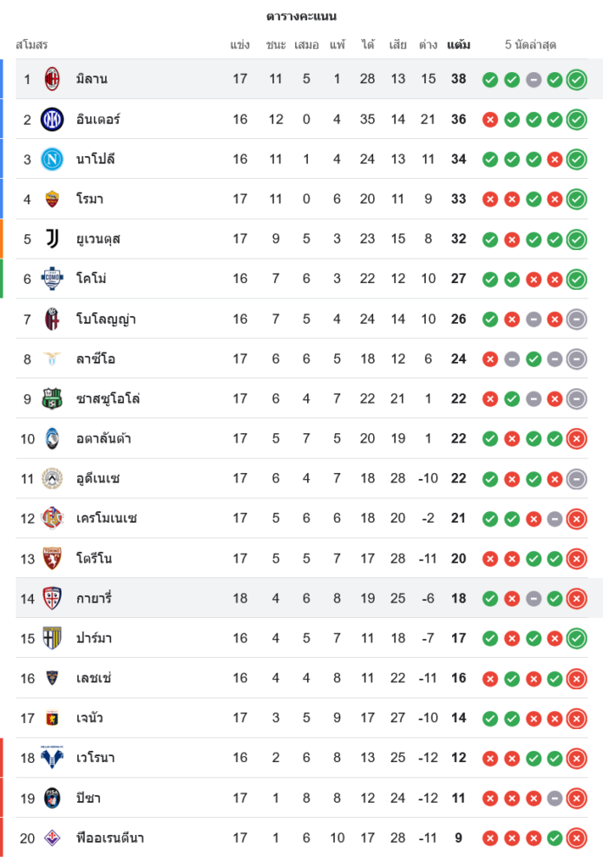Click the 5 นัดล่าสุด form header
Image resolution: width=603 pixels, height=868 pixels.
pos(530,44)
